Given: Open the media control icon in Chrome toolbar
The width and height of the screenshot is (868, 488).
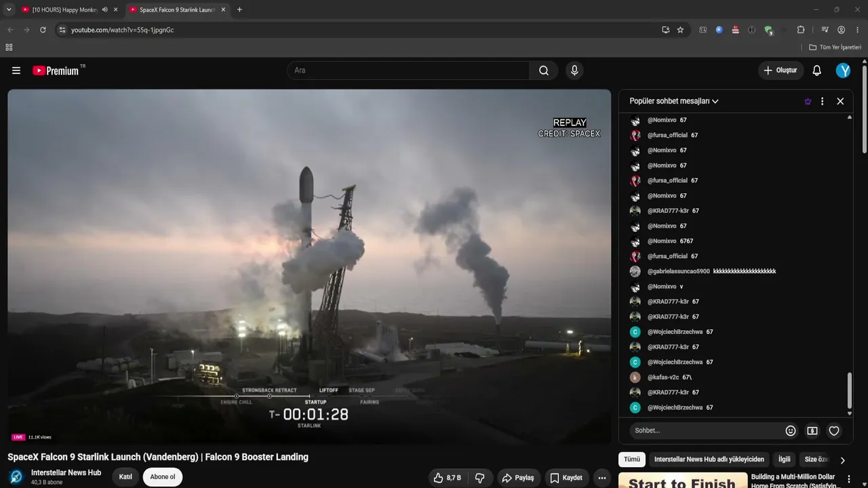Looking at the screenshot, I should [825, 30].
